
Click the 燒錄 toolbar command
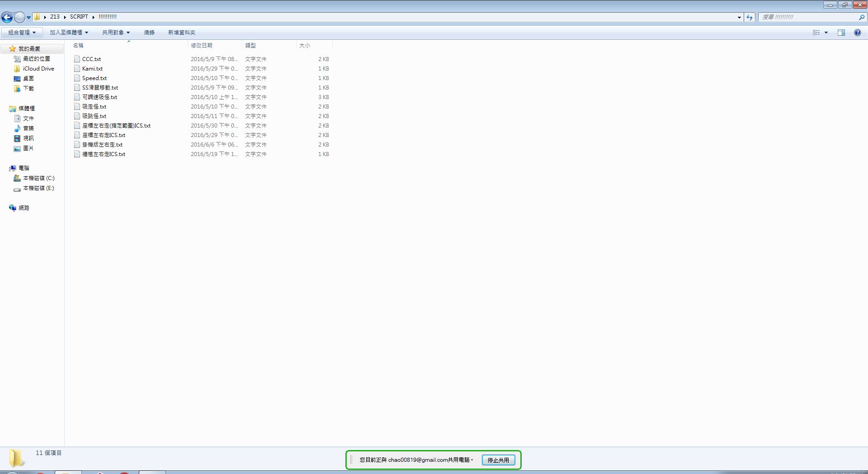149,33
